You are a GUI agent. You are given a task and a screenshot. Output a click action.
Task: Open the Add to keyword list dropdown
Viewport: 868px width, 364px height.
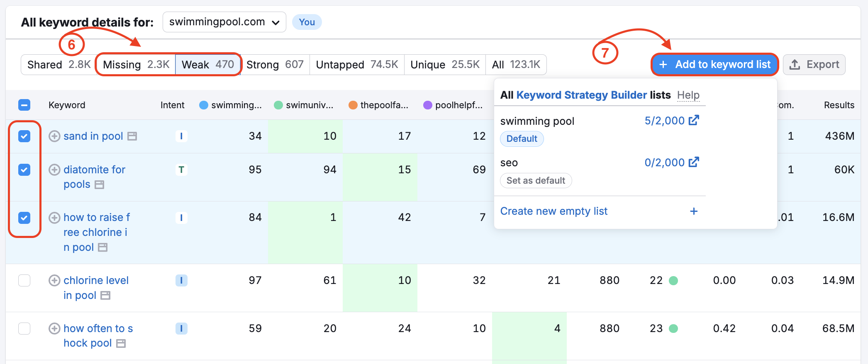point(714,65)
